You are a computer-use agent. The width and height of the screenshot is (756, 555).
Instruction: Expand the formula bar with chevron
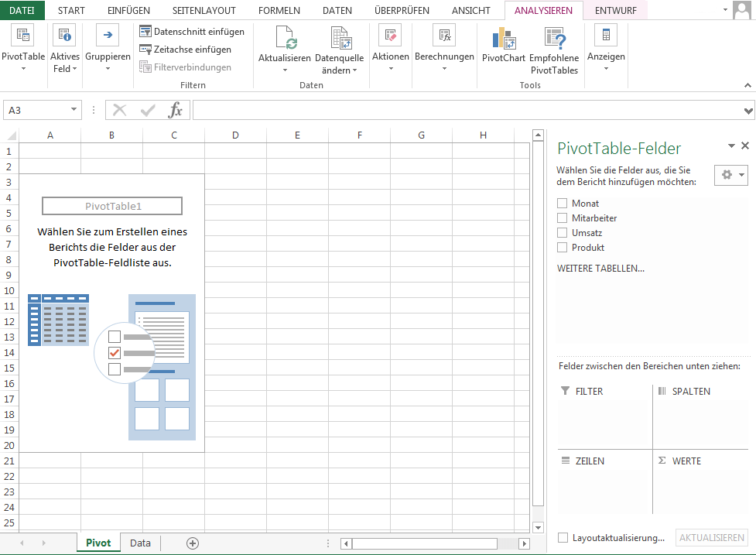747,111
